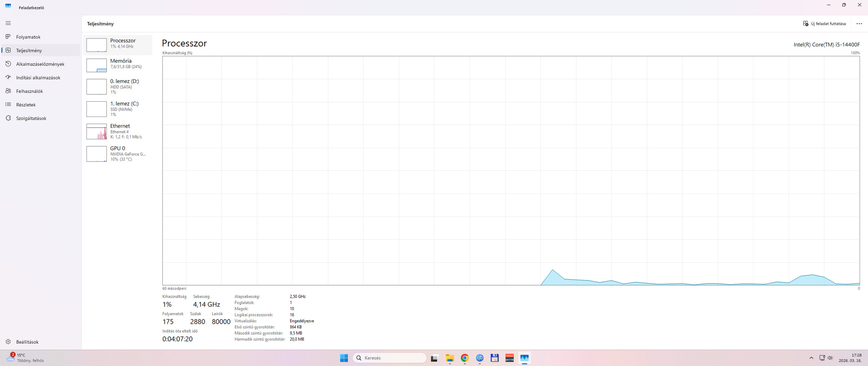Screen dimensions: 868x366
Task: Select Teljesítmény in the sidebar
Action: tap(41, 50)
